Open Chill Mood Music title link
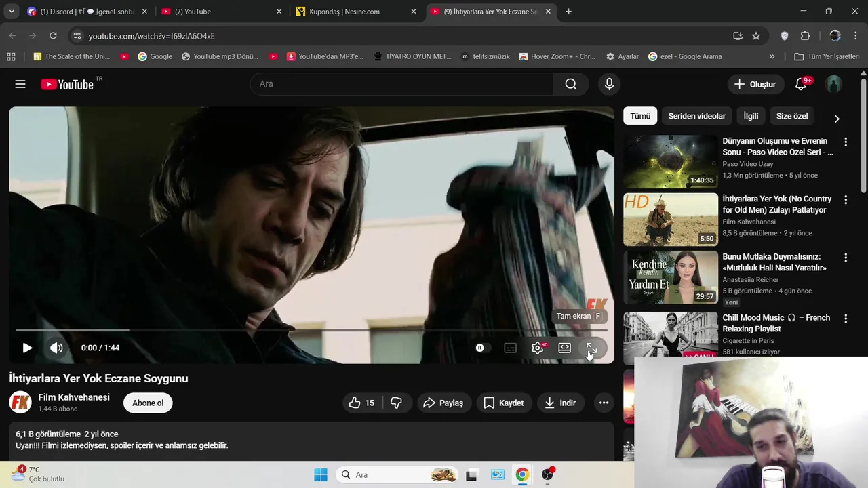The height and width of the screenshot is (488, 868). click(776, 323)
